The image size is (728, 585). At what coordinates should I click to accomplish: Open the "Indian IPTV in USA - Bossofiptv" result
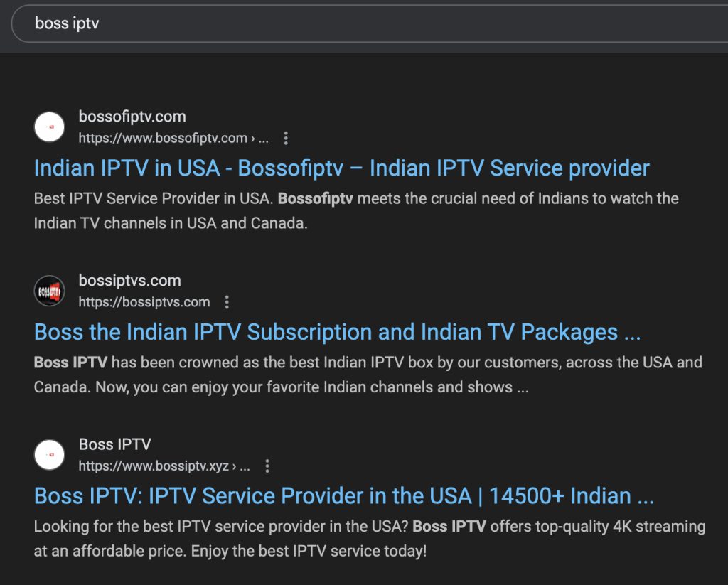point(341,168)
